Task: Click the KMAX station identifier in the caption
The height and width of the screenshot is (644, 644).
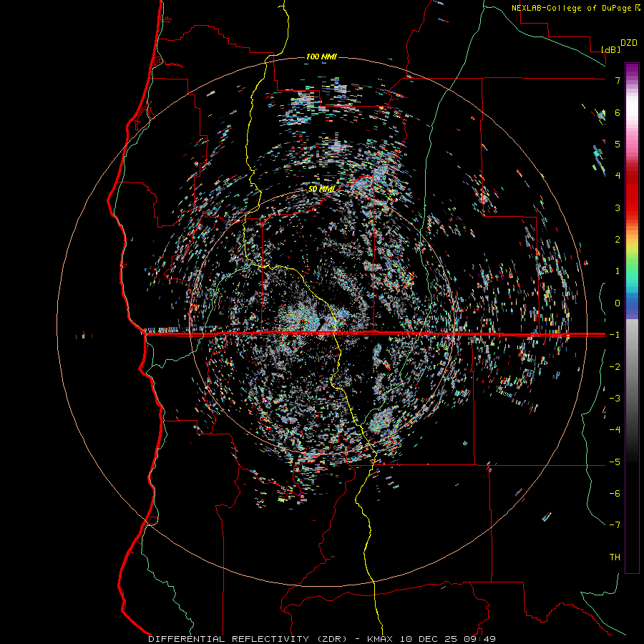Action: pos(380,639)
